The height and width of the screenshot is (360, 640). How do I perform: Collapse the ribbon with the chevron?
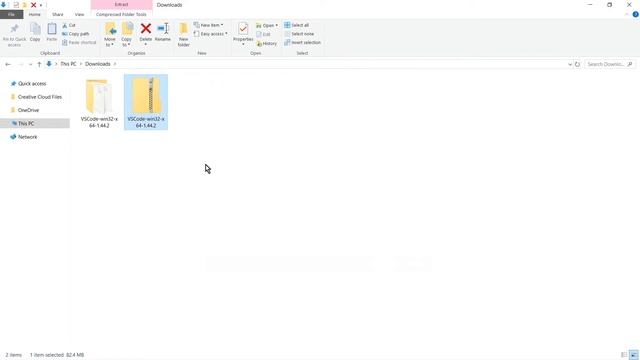pyautogui.click(x=627, y=14)
